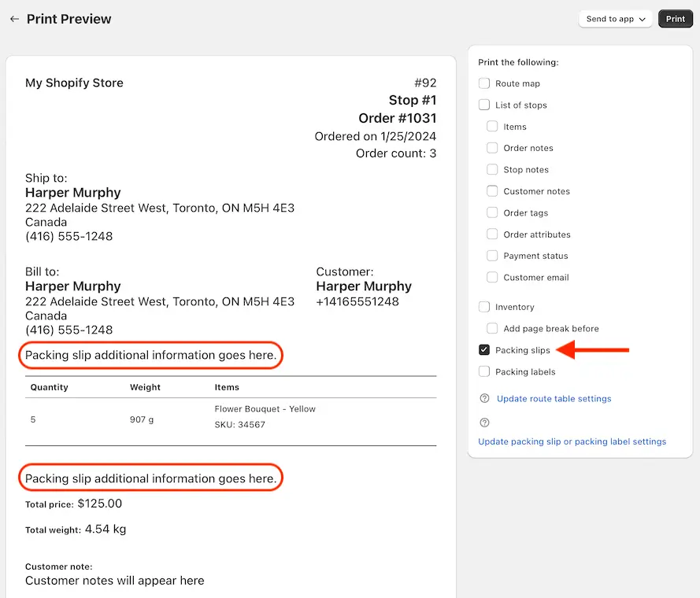Enable the Route map checkbox
Viewport: 700px width, 598px height.
(484, 83)
